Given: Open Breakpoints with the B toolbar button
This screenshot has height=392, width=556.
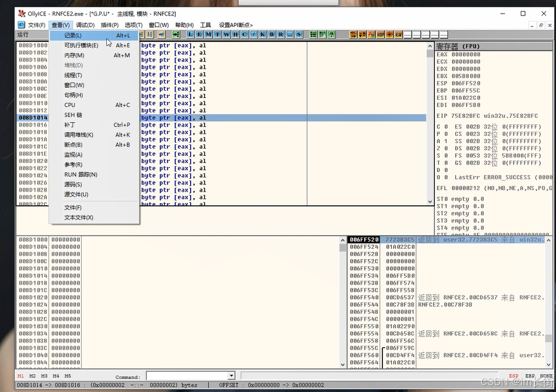Looking at the screenshot, I should point(271,34).
